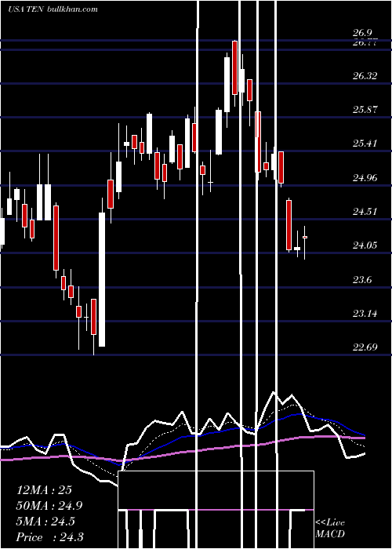
Task: Click the 23.6 price axis label
Action: pyautogui.click(x=362, y=279)
